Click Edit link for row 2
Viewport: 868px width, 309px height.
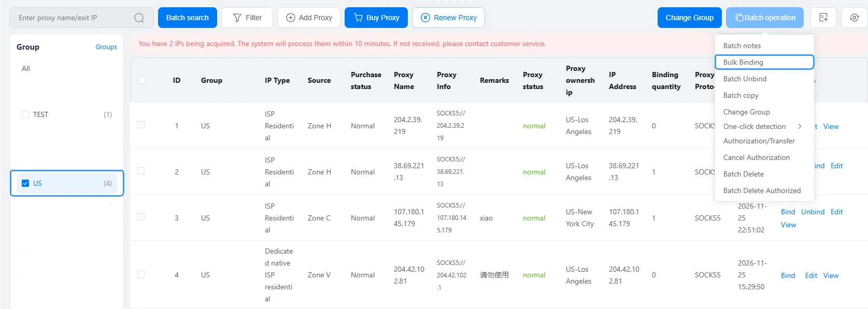point(836,166)
